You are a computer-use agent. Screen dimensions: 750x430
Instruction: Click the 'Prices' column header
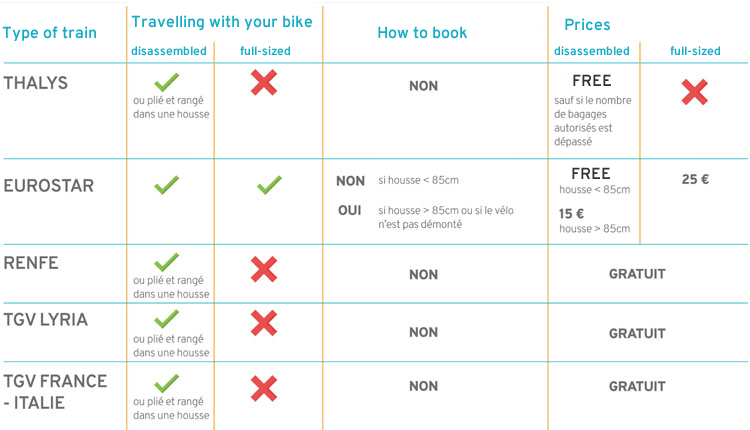pos(587,24)
